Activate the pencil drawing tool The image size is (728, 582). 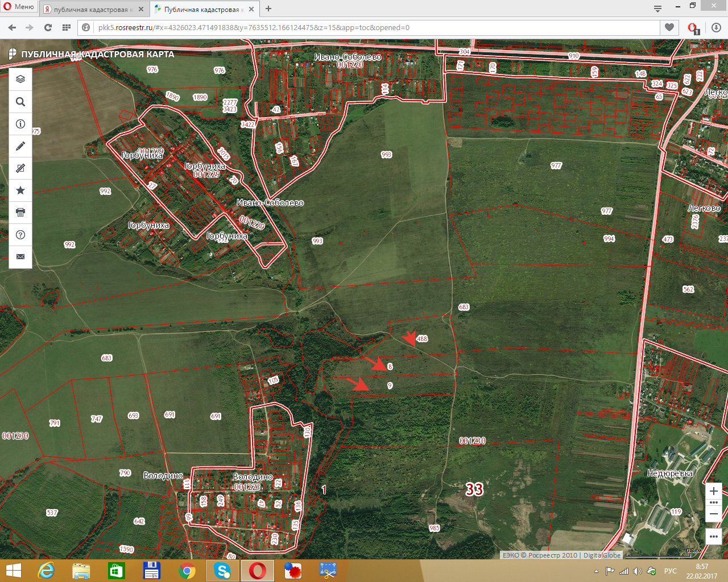click(x=20, y=146)
